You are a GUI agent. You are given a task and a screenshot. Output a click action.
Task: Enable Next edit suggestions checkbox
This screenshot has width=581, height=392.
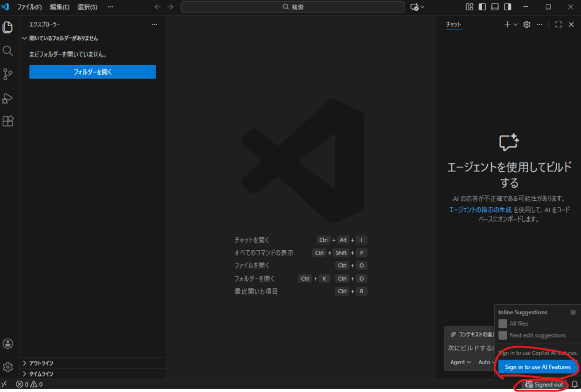[x=503, y=335]
